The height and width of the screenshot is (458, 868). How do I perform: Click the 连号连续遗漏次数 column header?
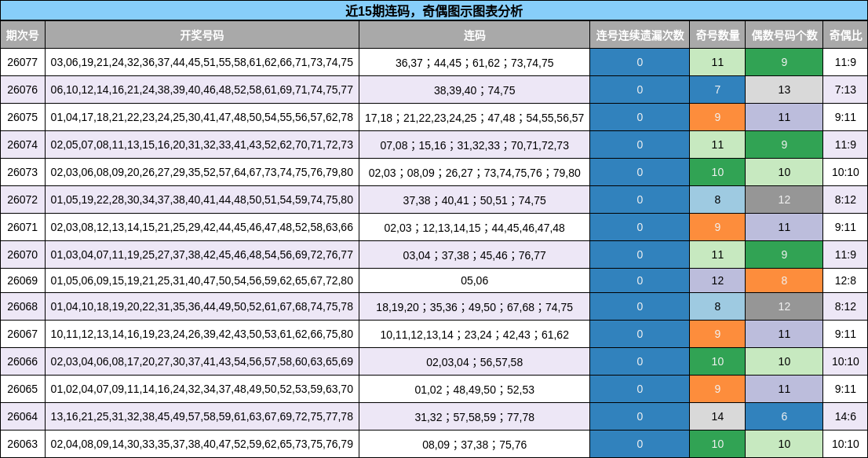click(x=640, y=35)
